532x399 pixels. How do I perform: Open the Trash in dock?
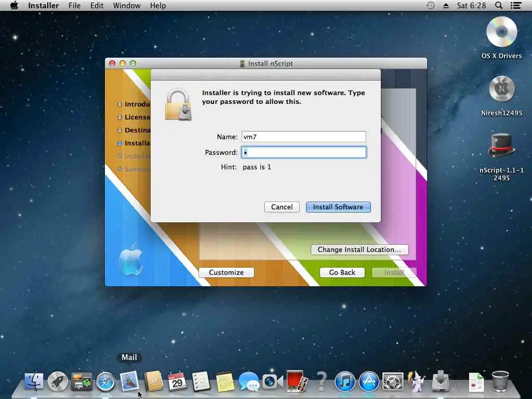tap(500, 381)
